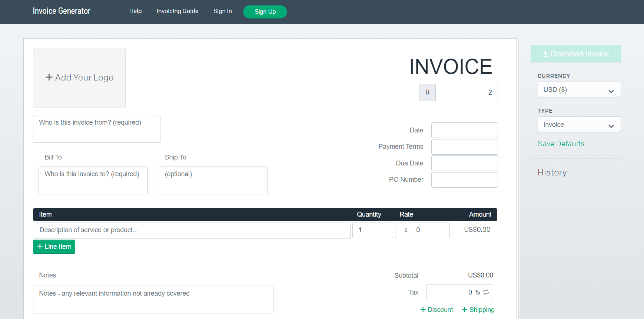Open the Invoicing Guide page

tap(177, 11)
